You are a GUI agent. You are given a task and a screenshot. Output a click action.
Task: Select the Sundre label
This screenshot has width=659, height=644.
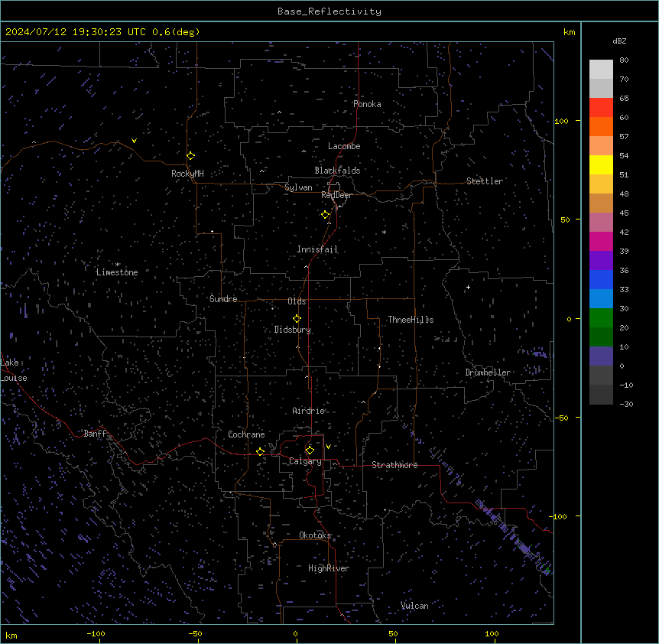coord(223,299)
